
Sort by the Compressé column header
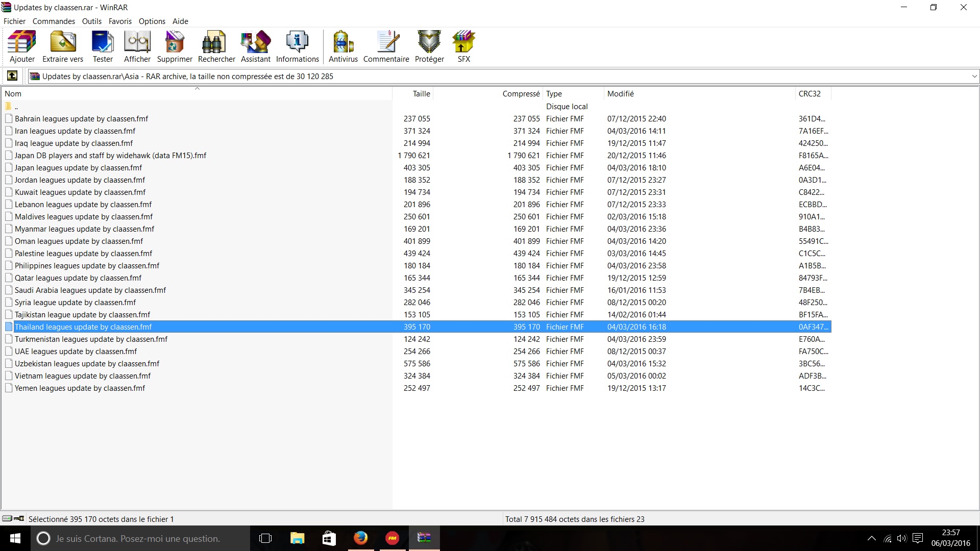(488, 93)
